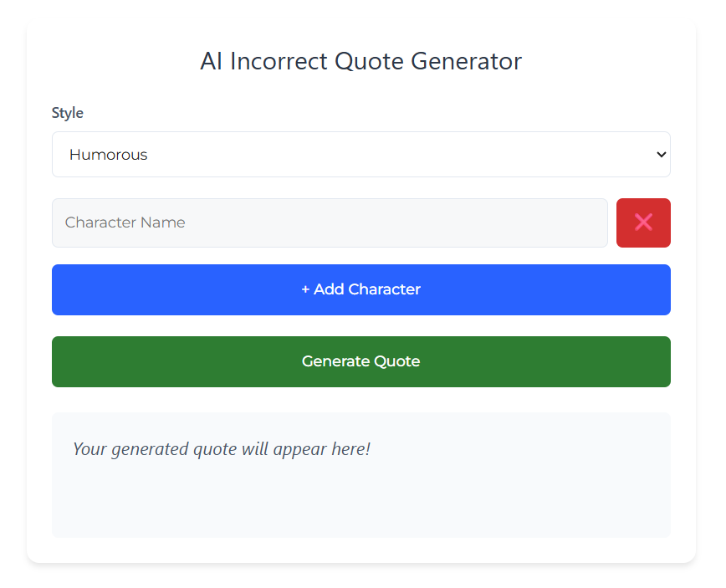This screenshot has height=588, width=726.
Task: Click the AI Incorrect Quote Generator heading
Action: click(x=361, y=61)
